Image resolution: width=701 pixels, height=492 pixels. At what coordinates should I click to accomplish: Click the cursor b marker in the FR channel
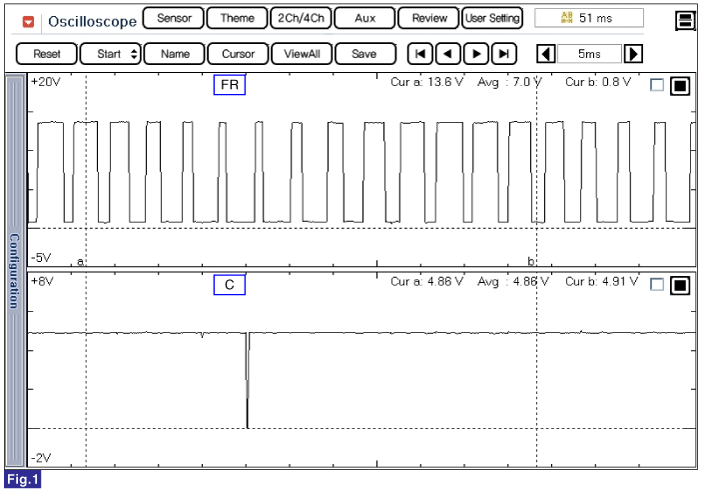tap(531, 261)
